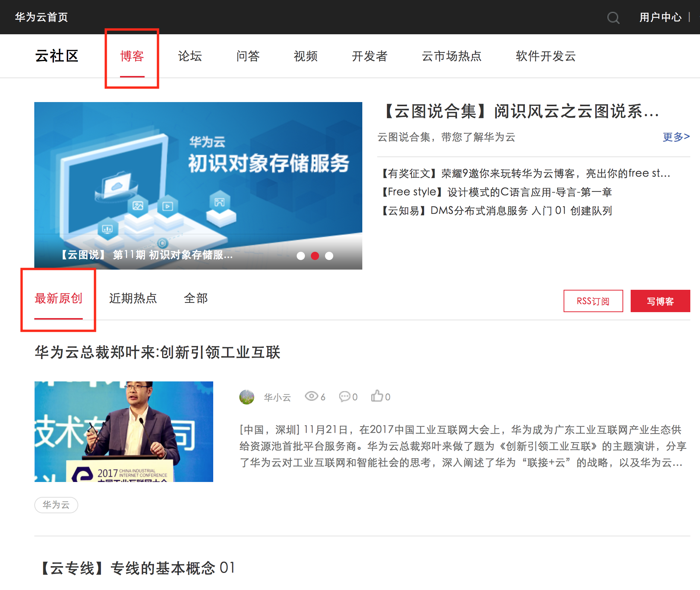Image resolution: width=700 pixels, height=590 pixels.
Task: Open the 【云知易】DMS article link
Action: pyautogui.click(x=495, y=211)
